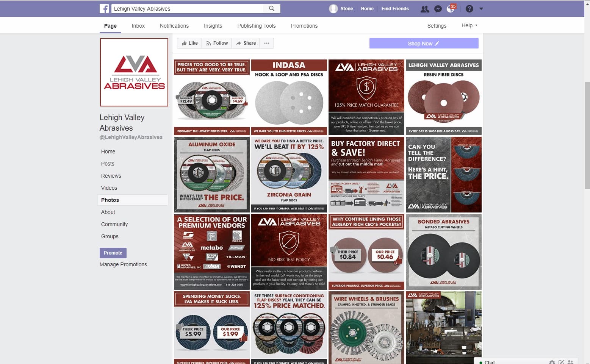Click the Stone profile avatar
This screenshot has height=364, width=590.
click(333, 9)
